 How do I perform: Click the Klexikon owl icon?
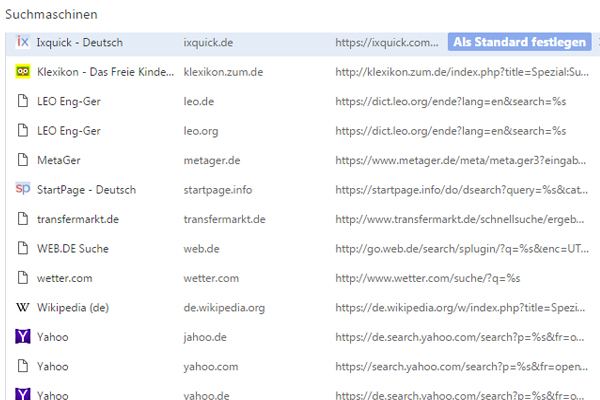click(x=23, y=72)
